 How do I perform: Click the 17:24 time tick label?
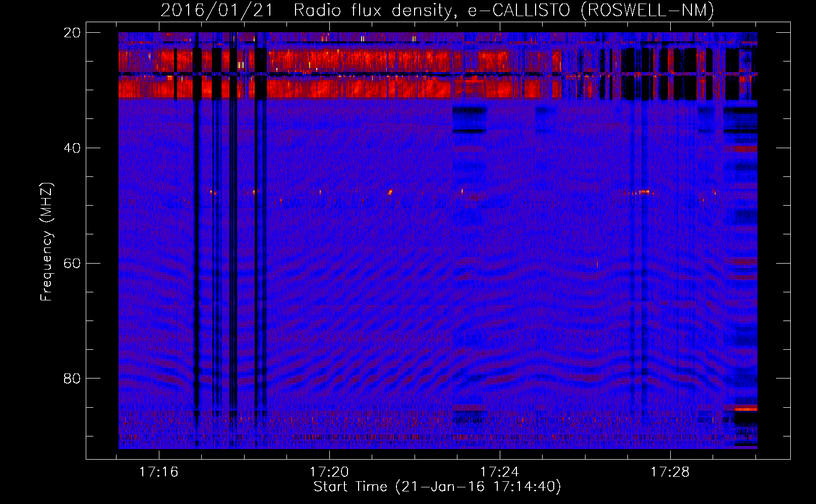point(500,472)
